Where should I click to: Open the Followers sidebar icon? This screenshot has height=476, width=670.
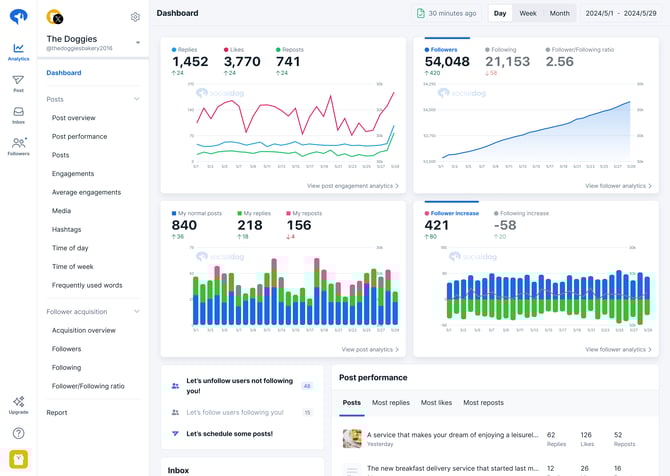(x=18, y=146)
